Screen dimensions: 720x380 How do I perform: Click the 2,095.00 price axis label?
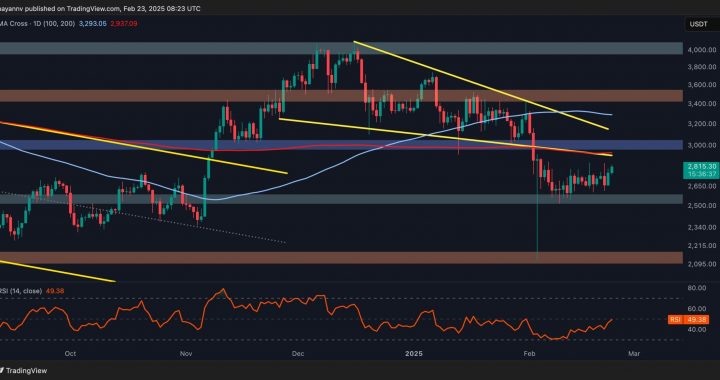[703, 264]
